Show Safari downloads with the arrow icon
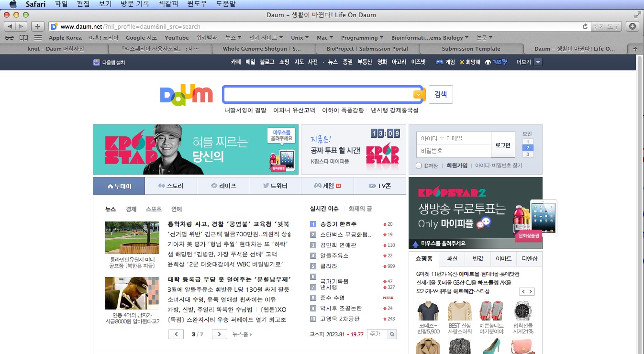The width and height of the screenshot is (644, 354). tap(633, 26)
